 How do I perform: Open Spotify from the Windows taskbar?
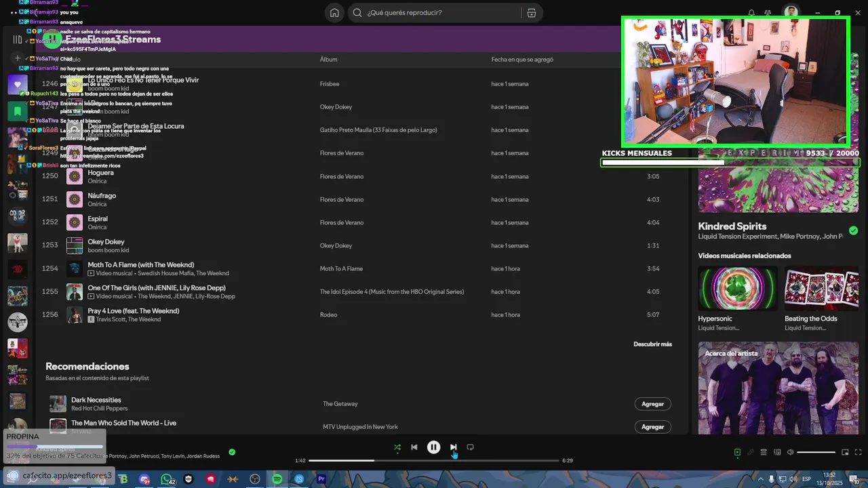pos(277,479)
